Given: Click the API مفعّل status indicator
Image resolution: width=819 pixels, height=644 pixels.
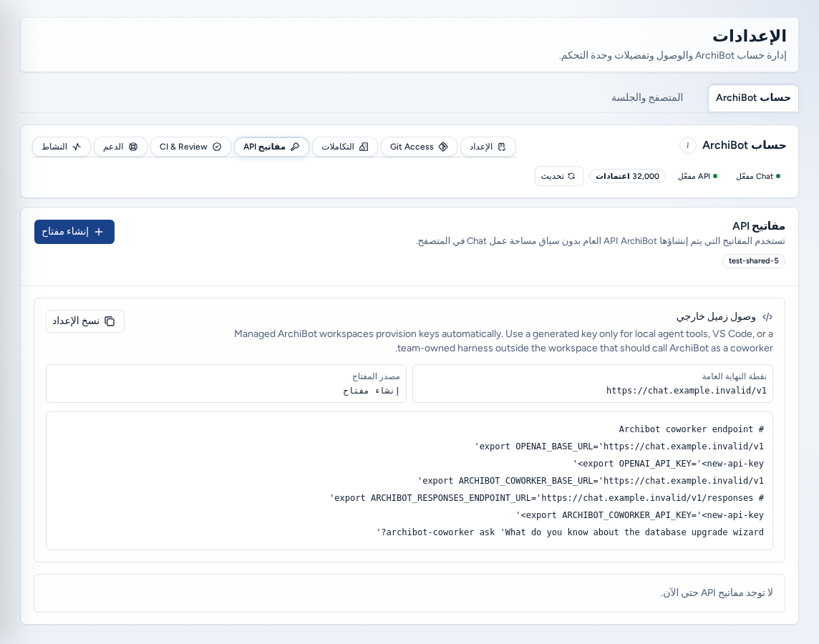Looking at the screenshot, I should [697, 177].
